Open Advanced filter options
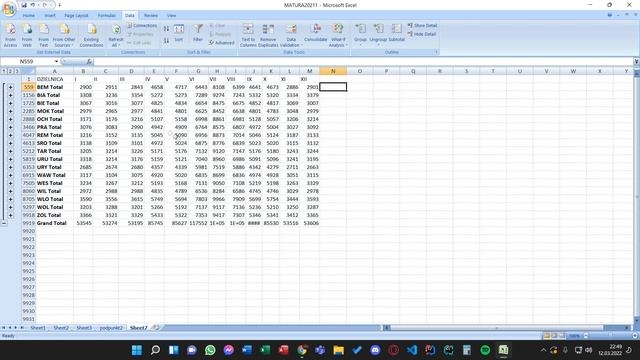The height and width of the screenshot is (360, 640). click(x=222, y=42)
